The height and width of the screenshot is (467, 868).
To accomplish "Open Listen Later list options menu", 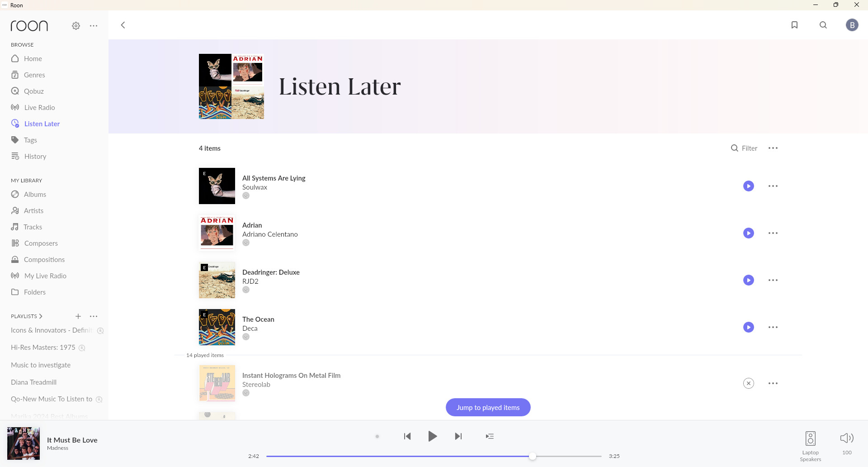I will pos(773,148).
